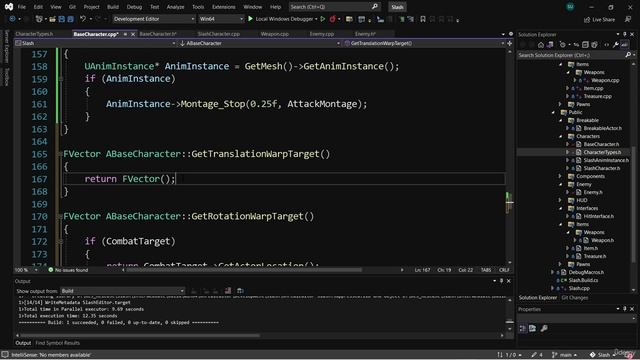Click the search magnifier in the title bar
This screenshot has width=640, height=360.
(x=375, y=7)
